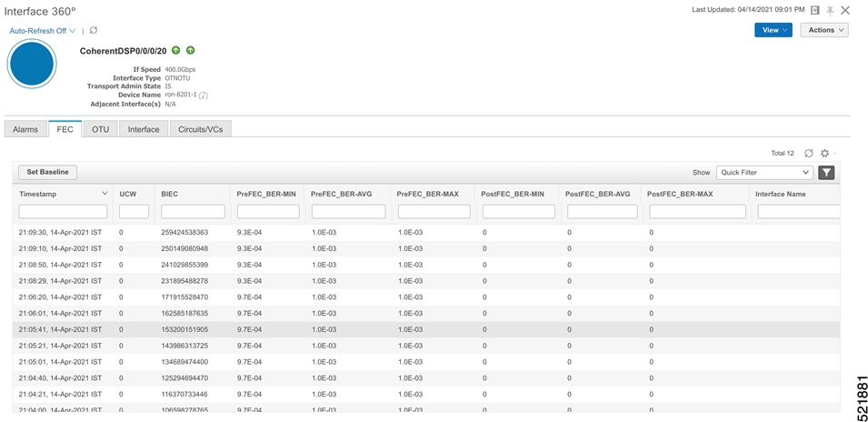Select the row timestamped 21:09:30
This screenshot has width=868, height=422.
click(426, 233)
